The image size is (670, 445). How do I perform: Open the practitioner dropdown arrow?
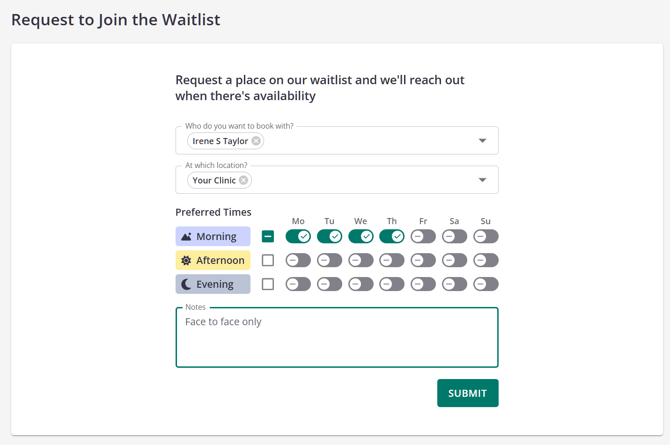482,141
